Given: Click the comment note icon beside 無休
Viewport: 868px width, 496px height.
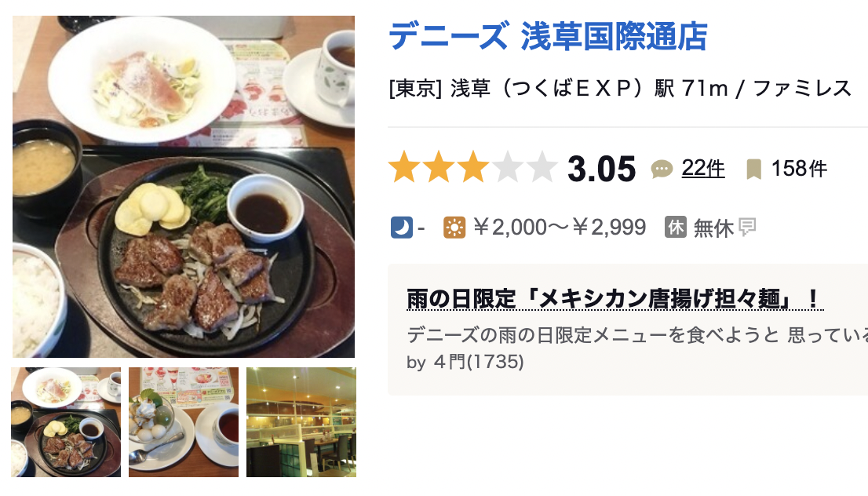Looking at the screenshot, I should click(747, 226).
